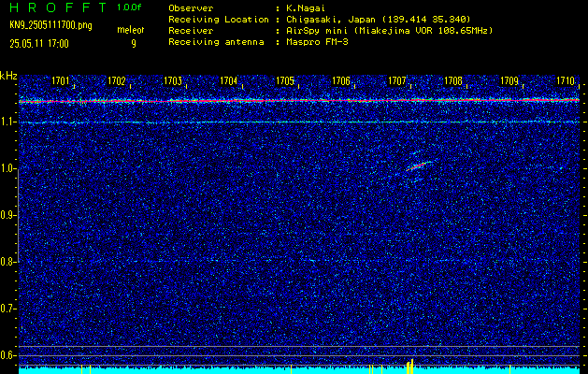This screenshot has width=588, height=374.
Task: Click the tall yellow detection bars below 1707
Action: point(409,367)
